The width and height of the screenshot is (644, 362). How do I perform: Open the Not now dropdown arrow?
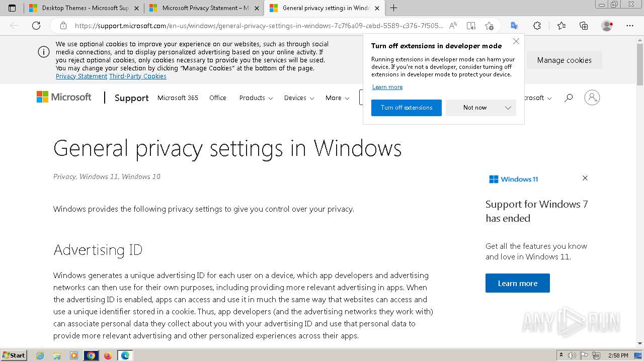[x=508, y=108]
